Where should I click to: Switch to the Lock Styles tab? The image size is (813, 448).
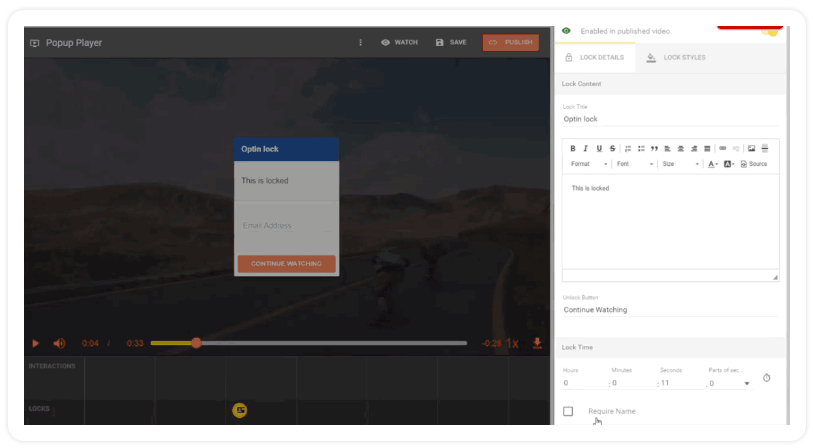pyautogui.click(x=676, y=58)
